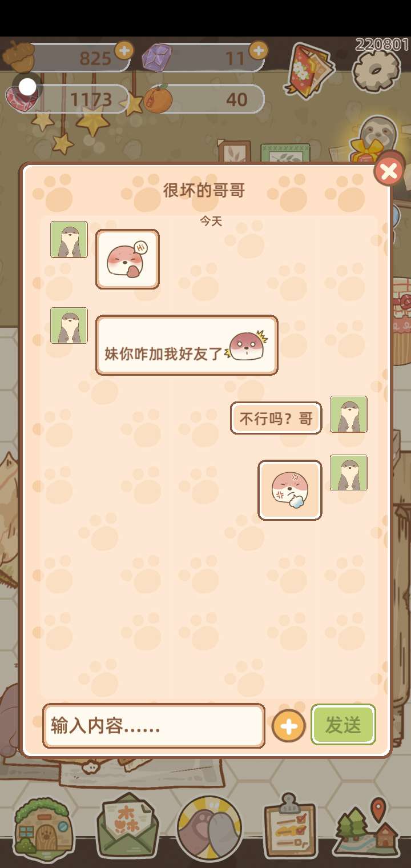Close the chat window with red X
Viewport: 411px width, 868px height.
(x=389, y=171)
